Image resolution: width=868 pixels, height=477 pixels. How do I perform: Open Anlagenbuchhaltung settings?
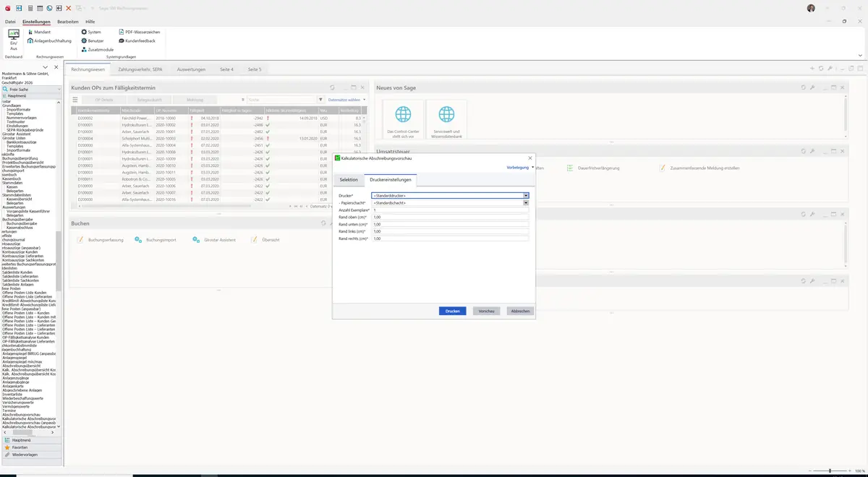click(49, 40)
